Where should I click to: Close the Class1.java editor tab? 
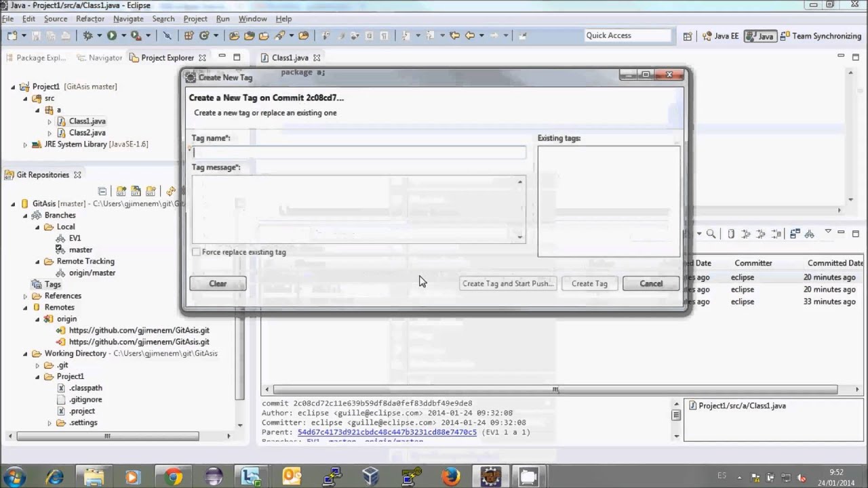317,58
